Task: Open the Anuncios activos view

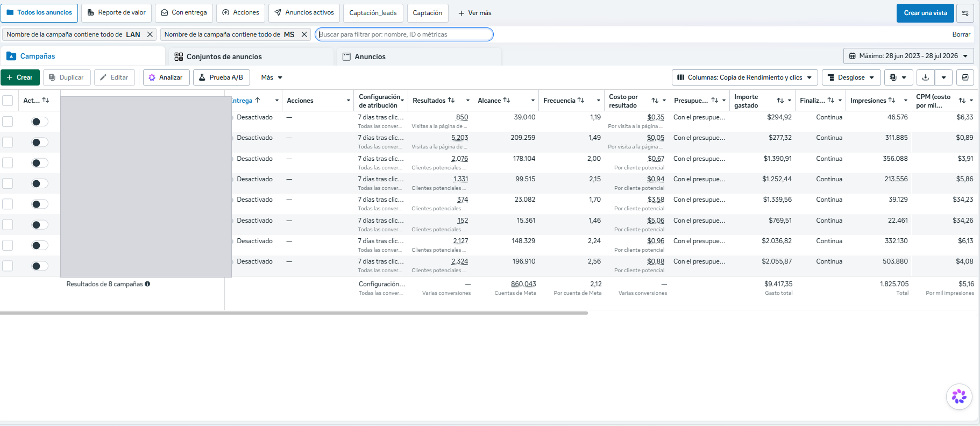Action: click(304, 13)
